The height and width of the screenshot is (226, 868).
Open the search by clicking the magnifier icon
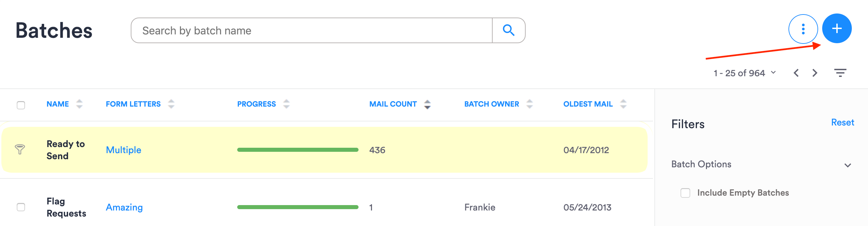pyautogui.click(x=509, y=30)
